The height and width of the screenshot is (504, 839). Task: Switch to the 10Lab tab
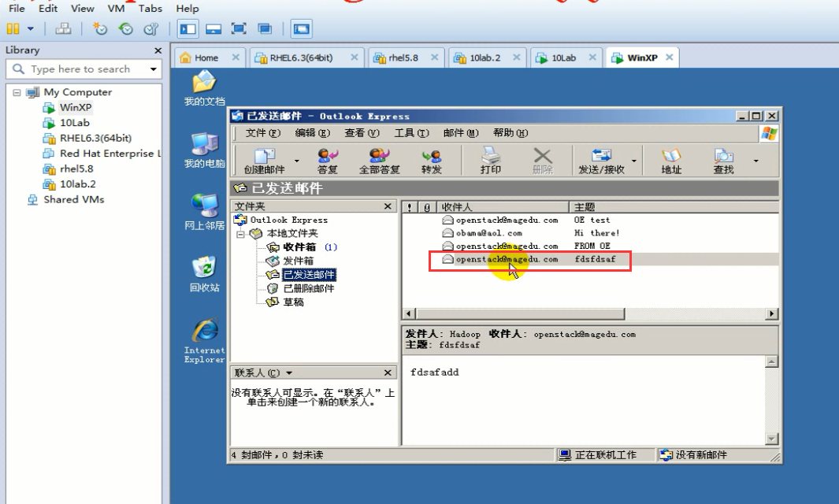pos(563,57)
